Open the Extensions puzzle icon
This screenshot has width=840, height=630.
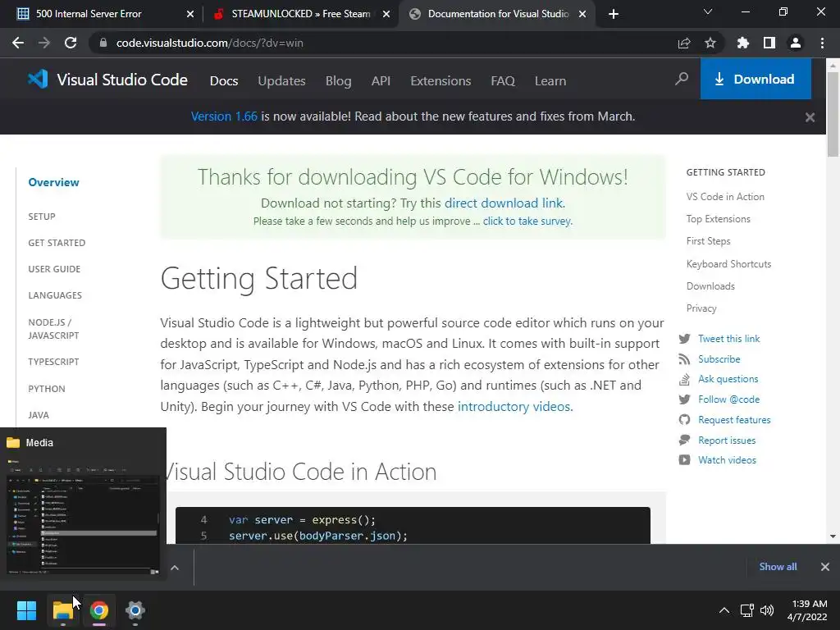[x=743, y=43]
